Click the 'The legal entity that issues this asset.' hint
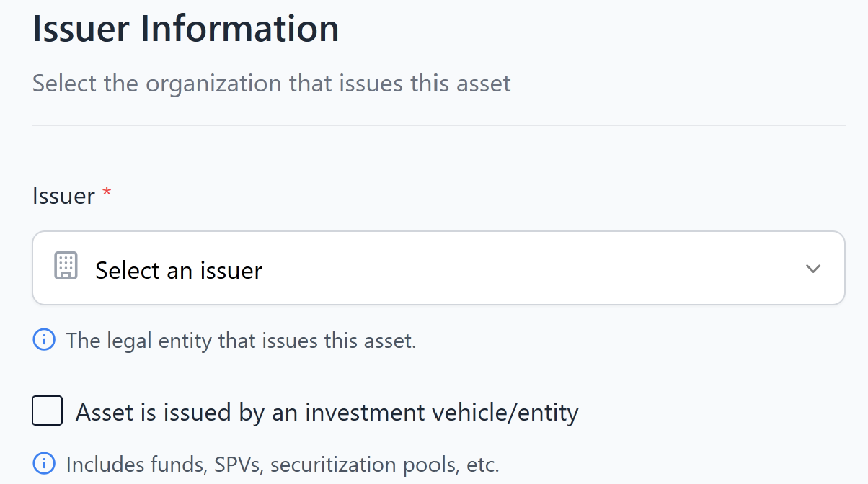868x484 pixels. 241,341
